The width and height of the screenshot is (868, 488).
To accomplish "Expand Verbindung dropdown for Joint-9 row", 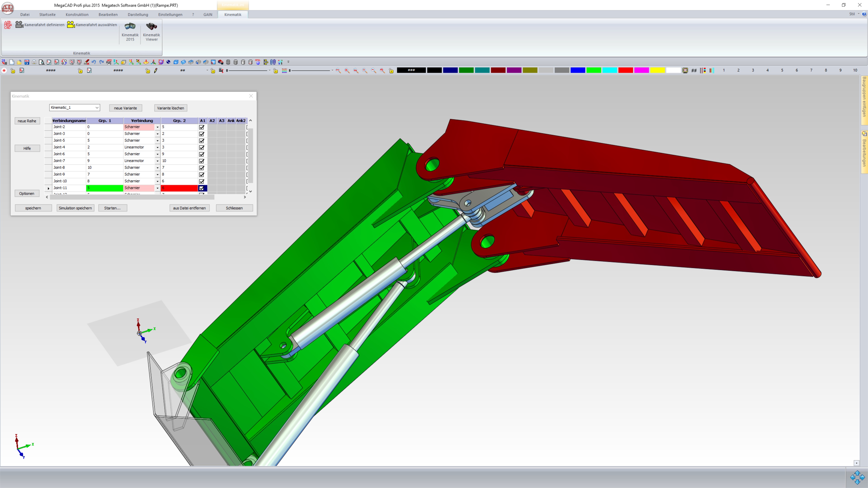I will click(157, 174).
